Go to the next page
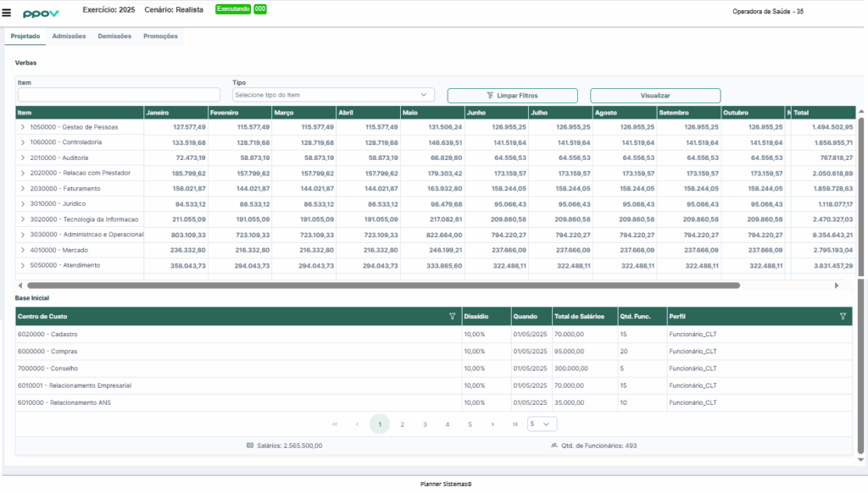Image resolution: width=868 pixels, height=493 pixels. 492,424
